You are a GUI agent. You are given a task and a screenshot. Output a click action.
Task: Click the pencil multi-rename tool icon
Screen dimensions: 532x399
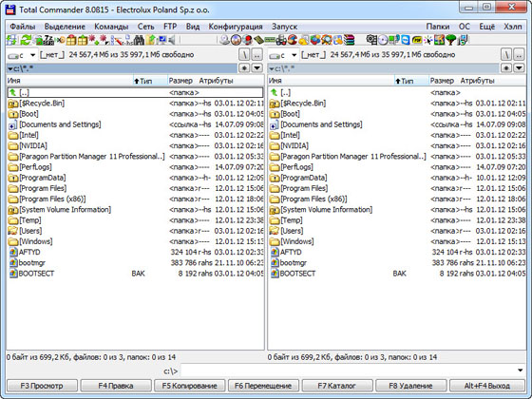point(116,40)
